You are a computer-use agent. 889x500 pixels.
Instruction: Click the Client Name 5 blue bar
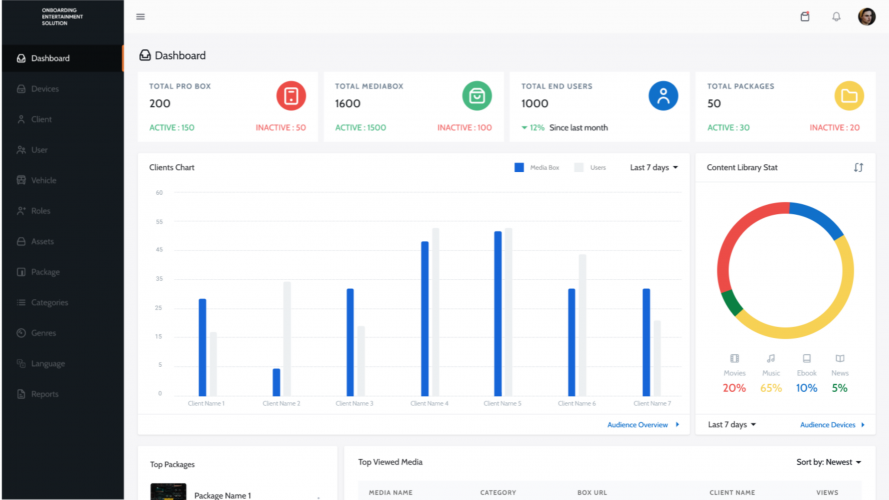(498, 313)
